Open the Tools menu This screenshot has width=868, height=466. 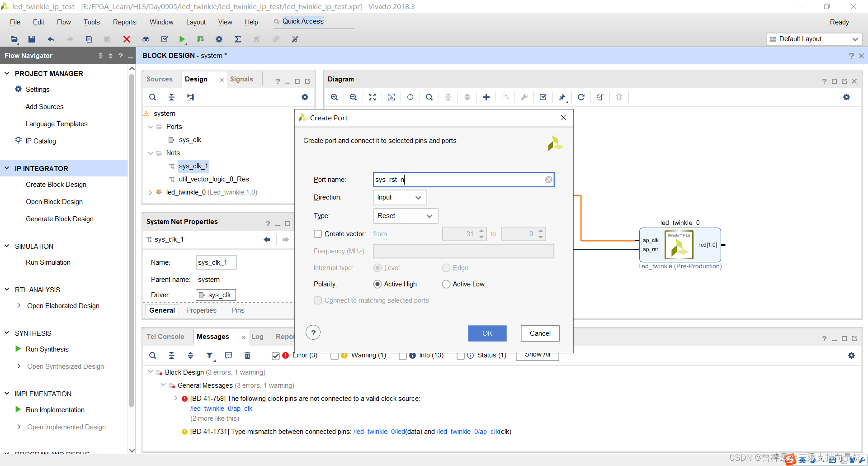pos(91,22)
